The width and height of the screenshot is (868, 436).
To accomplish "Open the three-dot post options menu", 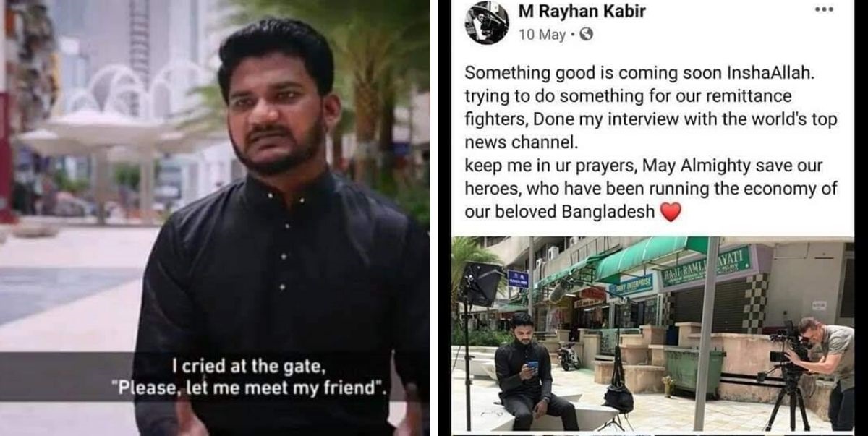I will click(x=824, y=9).
